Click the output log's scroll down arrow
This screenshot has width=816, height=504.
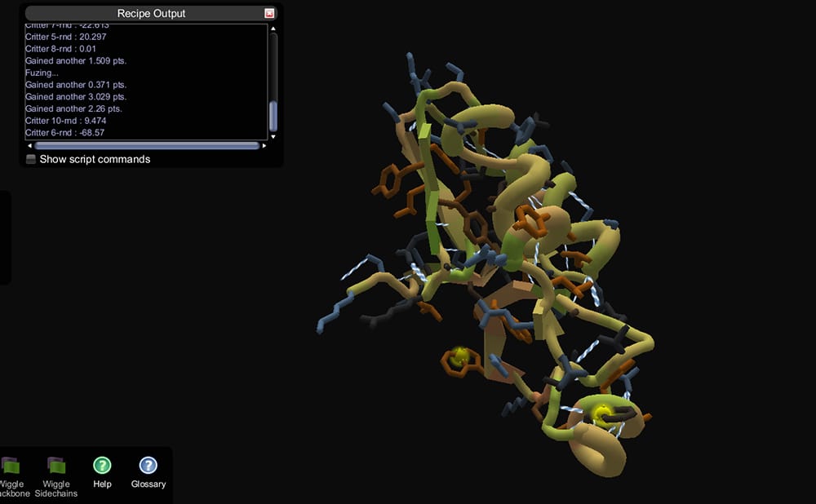pos(273,135)
